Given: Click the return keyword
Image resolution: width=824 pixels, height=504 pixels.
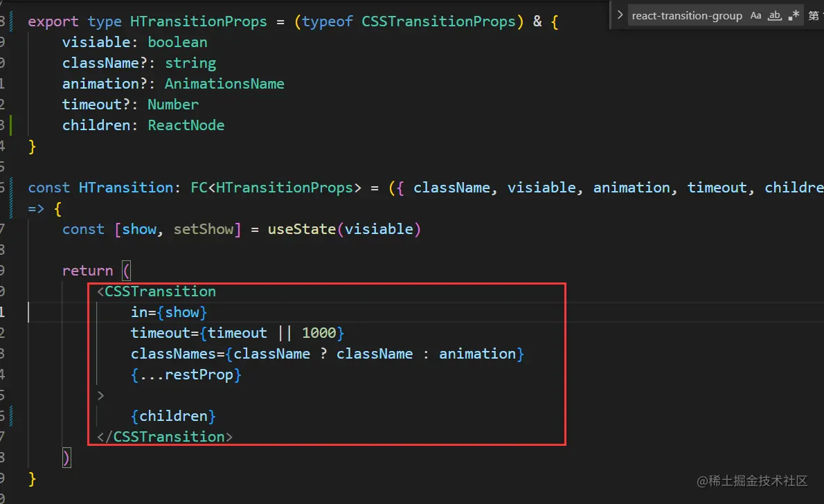Looking at the screenshot, I should 87,271.
